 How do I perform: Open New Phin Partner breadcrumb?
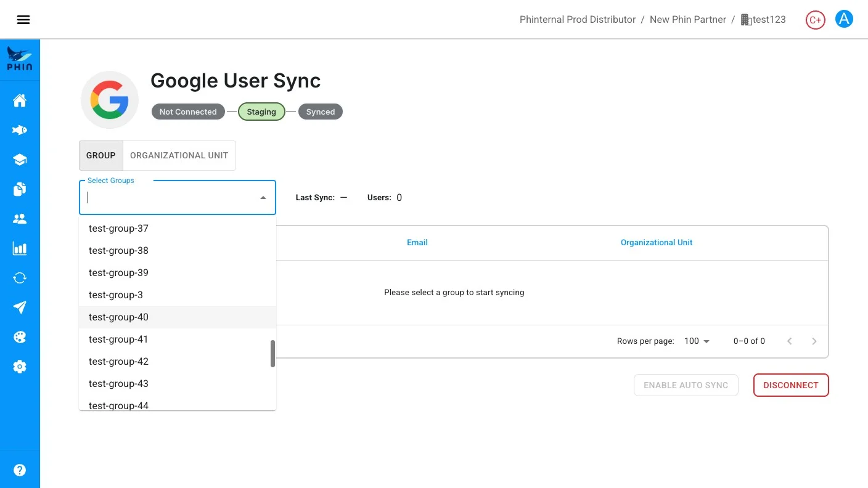click(x=688, y=20)
